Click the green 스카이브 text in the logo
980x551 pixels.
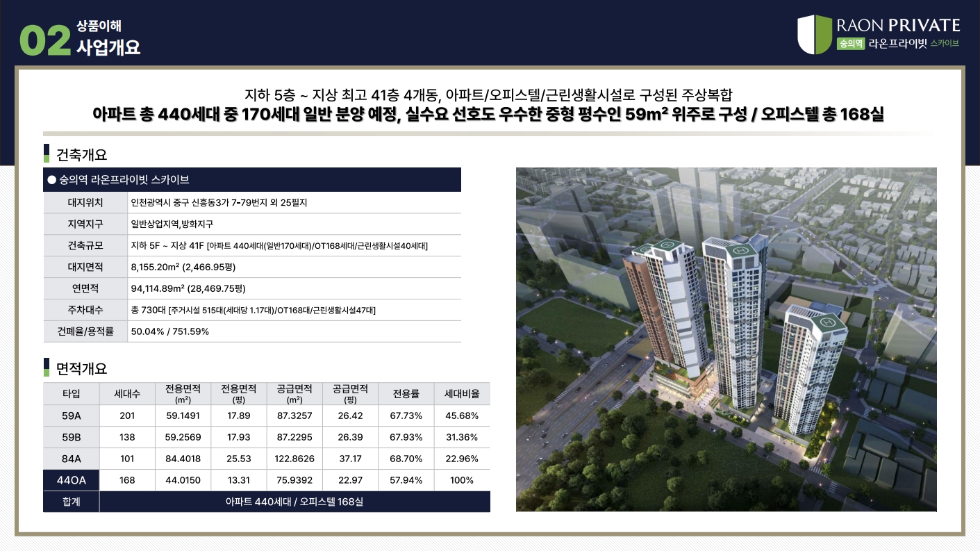pos(945,44)
